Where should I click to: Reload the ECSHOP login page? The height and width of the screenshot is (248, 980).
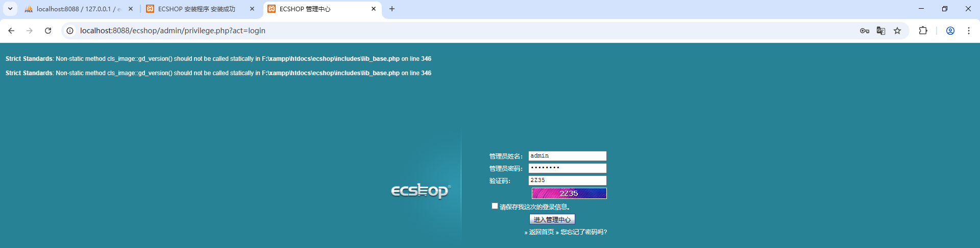pyautogui.click(x=48, y=31)
